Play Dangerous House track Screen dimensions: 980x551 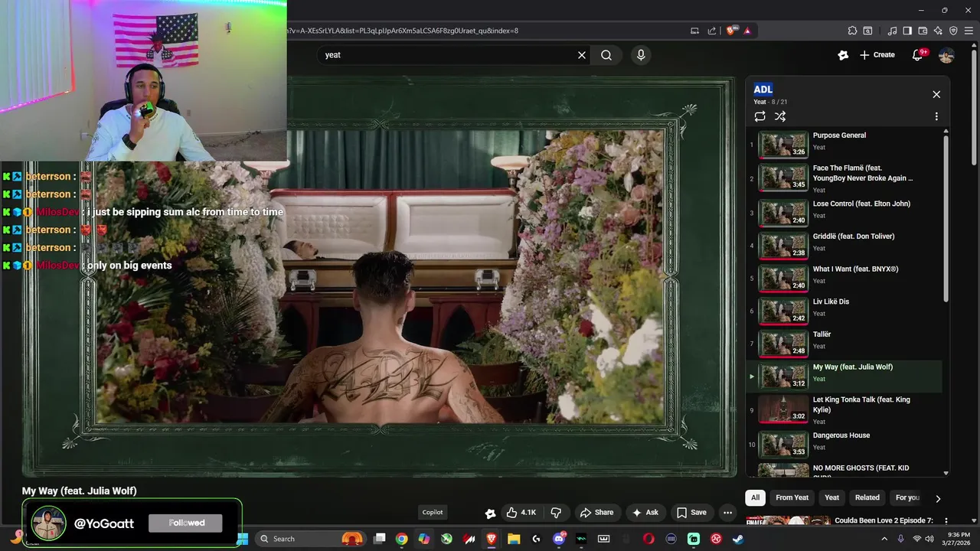pos(844,444)
